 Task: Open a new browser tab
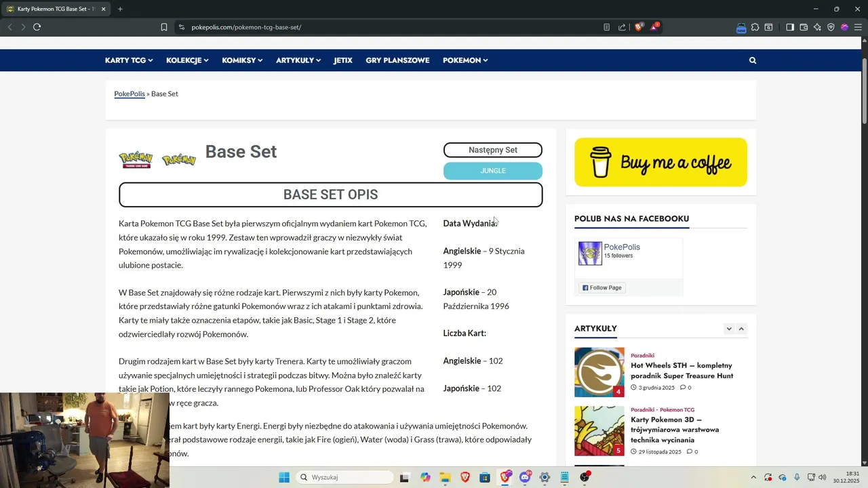coord(120,9)
